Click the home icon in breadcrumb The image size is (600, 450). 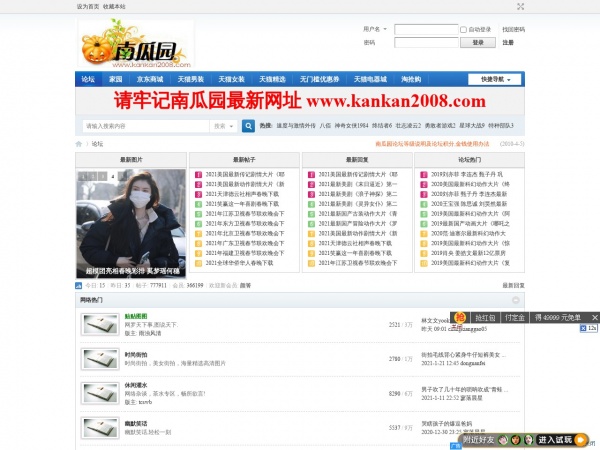click(79, 144)
